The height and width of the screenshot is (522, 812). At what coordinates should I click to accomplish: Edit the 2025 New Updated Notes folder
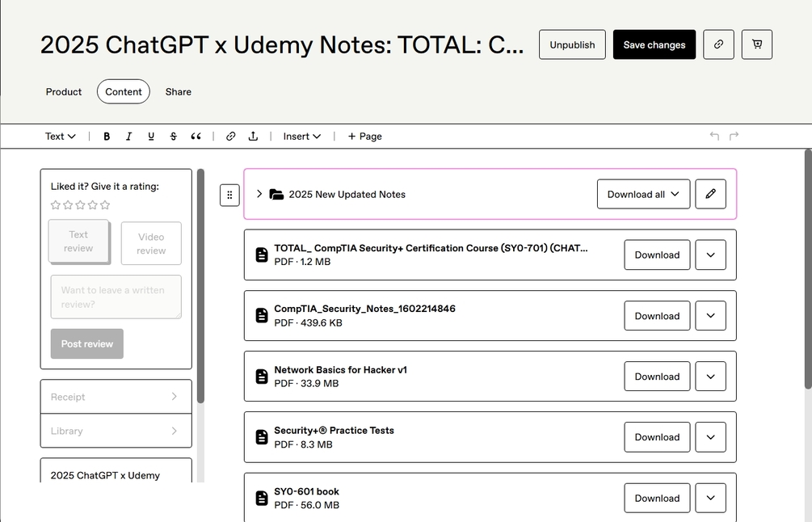click(x=710, y=194)
